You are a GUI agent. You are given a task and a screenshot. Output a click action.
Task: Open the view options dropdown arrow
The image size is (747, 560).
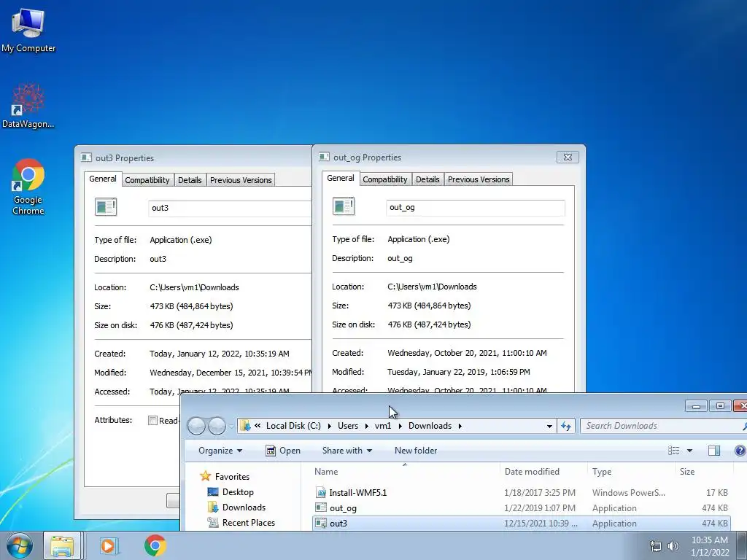click(689, 451)
